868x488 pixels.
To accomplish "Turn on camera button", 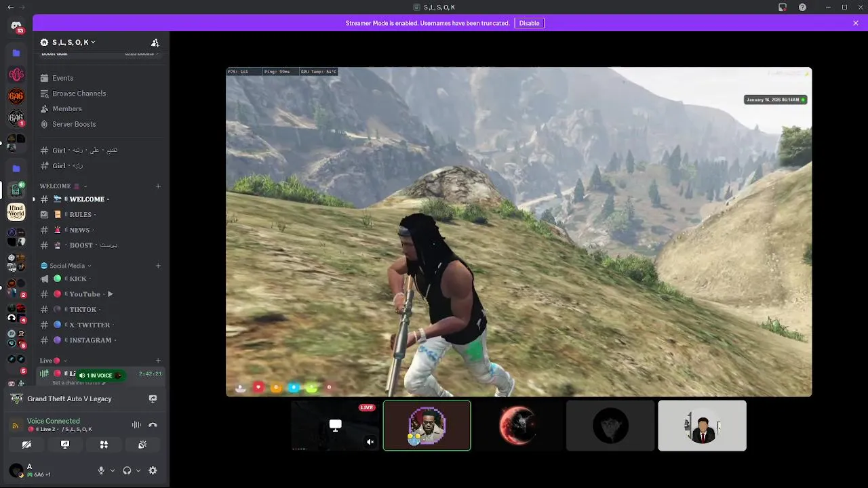I will pos(26,445).
